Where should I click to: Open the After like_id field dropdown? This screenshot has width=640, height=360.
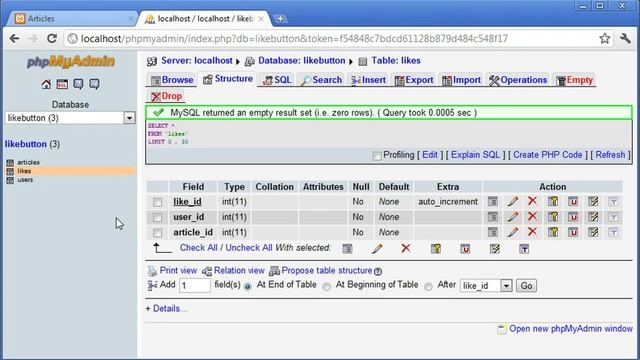pos(486,285)
